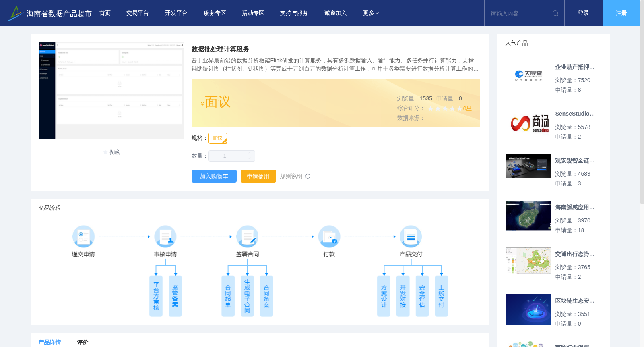Click the 递交申请 step icon
Viewport: 644px width, 347px height.
click(83, 237)
